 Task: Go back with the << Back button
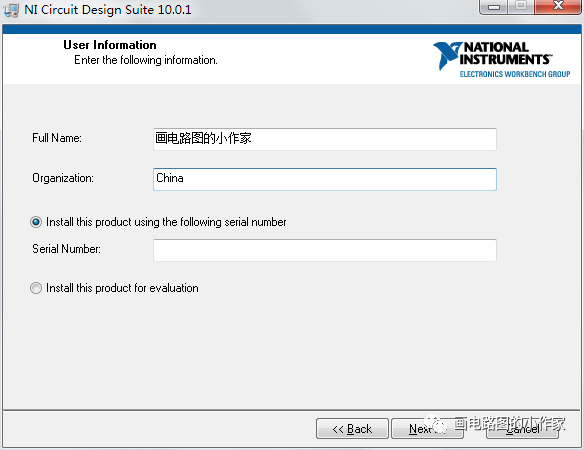click(x=352, y=429)
